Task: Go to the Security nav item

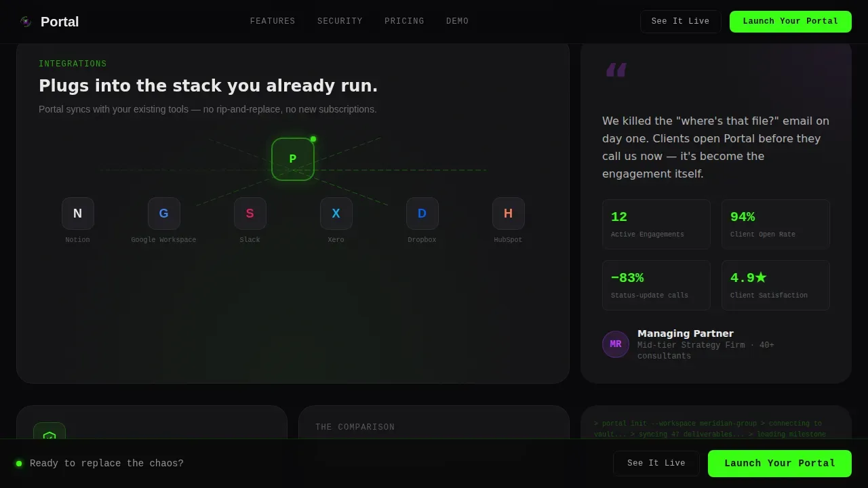Action: 340,21
